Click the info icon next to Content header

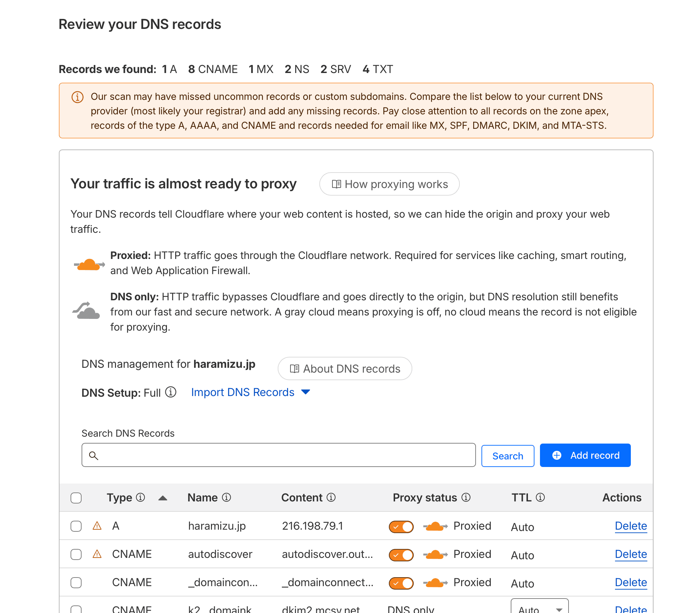331,497
